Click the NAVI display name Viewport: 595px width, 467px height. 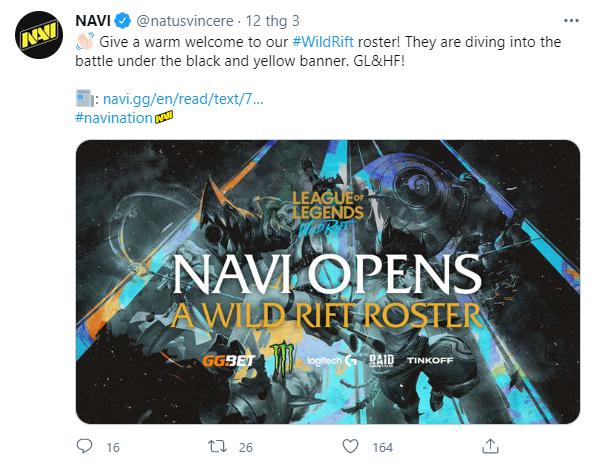coord(93,20)
